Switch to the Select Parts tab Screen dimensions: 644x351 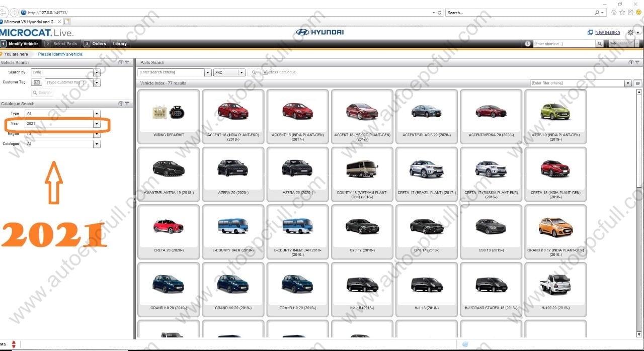click(x=61, y=44)
